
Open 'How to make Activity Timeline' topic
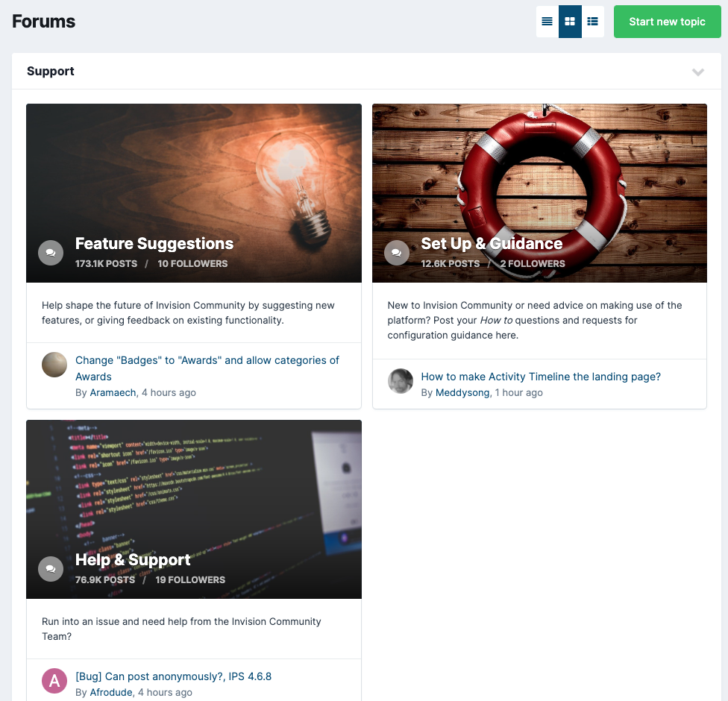coord(540,377)
